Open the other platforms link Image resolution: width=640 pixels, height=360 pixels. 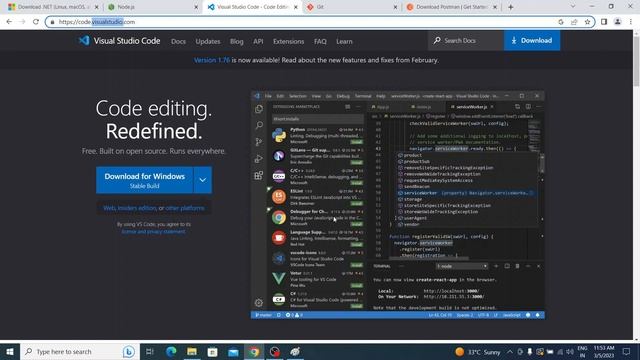tap(185, 208)
